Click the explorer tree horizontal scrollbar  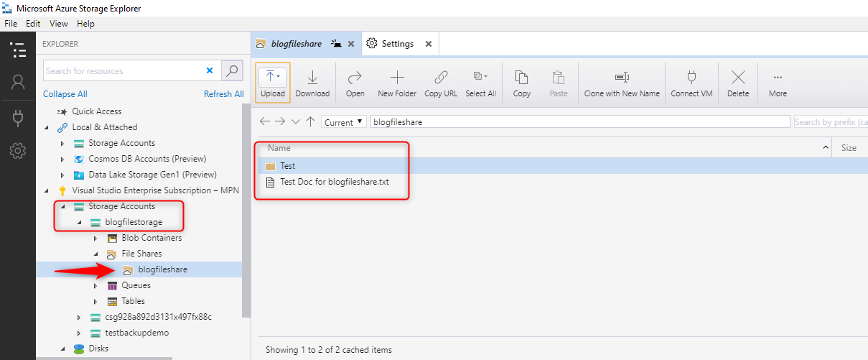pyautogui.click(x=104, y=358)
